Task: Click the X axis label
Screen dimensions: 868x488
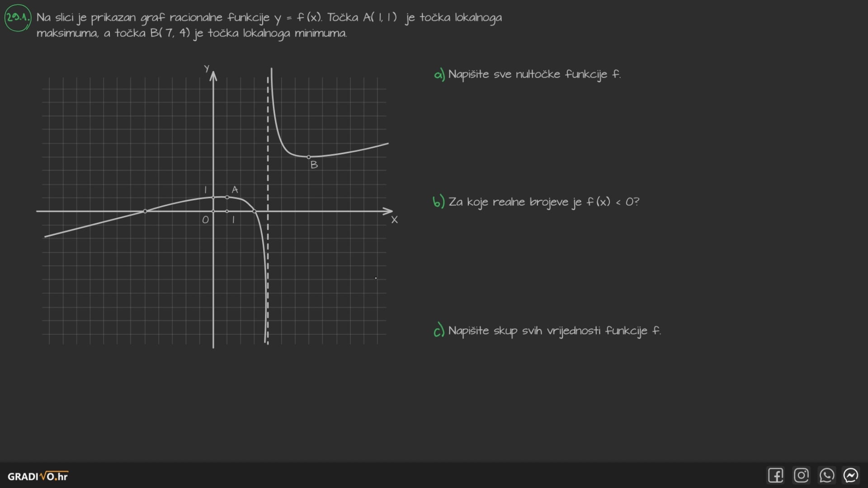Action: point(394,220)
